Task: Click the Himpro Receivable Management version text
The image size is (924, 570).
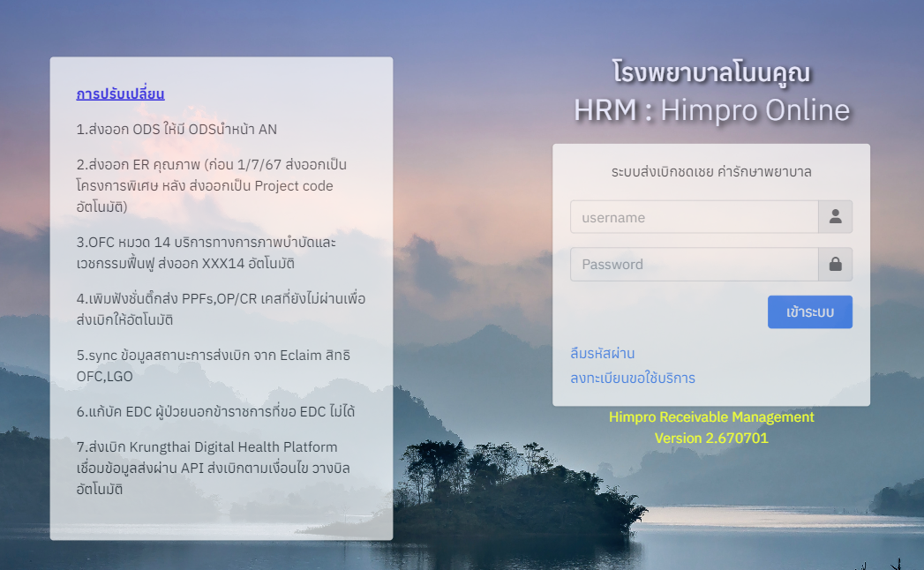Action: click(x=711, y=416)
